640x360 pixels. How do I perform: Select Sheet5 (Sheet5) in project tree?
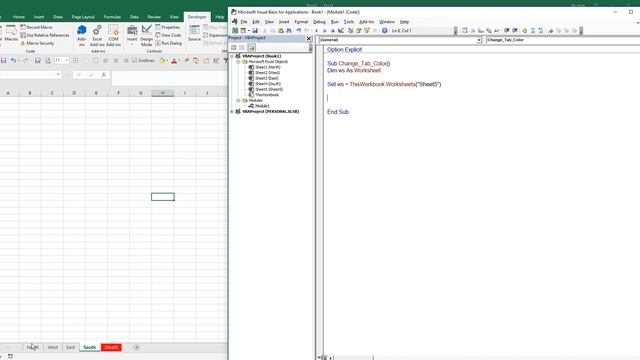(x=269, y=89)
